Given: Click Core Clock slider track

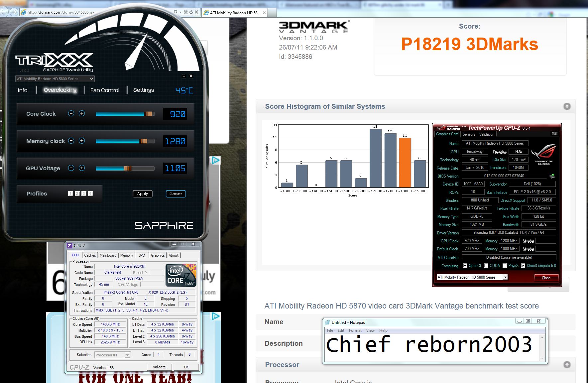Looking at the screenshot, I should [125, 114].
